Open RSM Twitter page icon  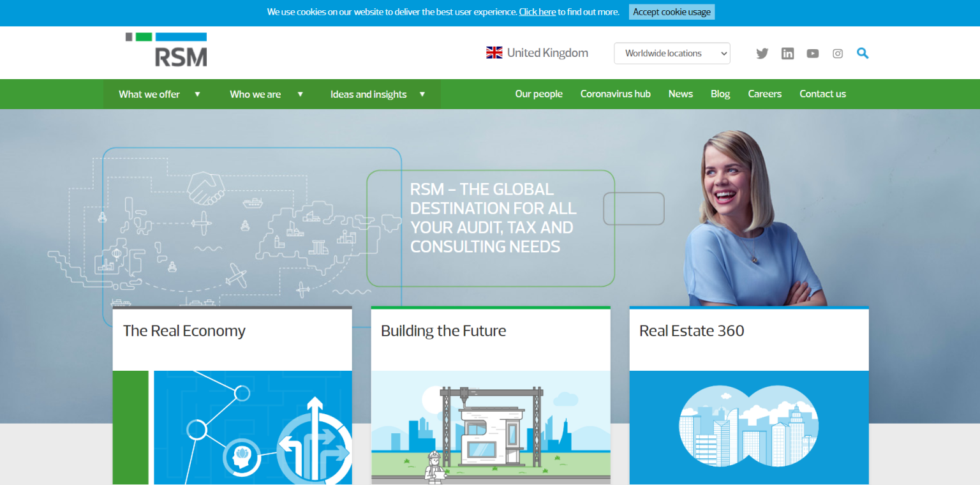[762, 54]
